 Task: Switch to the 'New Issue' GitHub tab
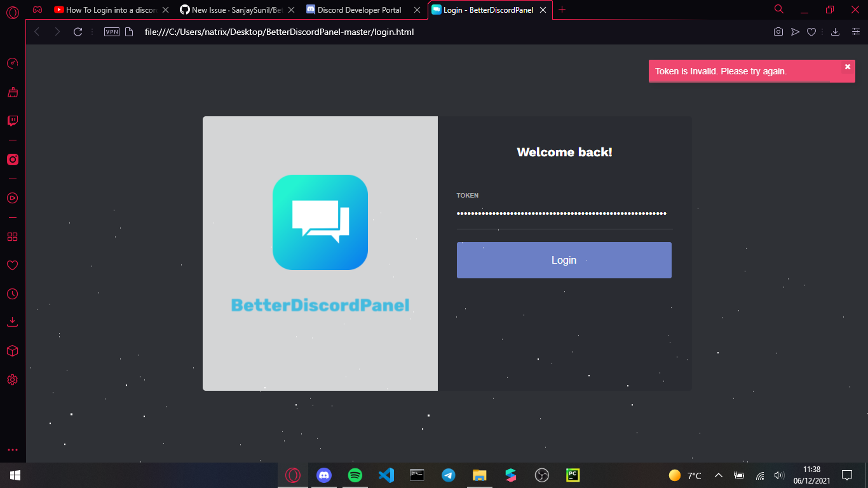pos(238,10)
